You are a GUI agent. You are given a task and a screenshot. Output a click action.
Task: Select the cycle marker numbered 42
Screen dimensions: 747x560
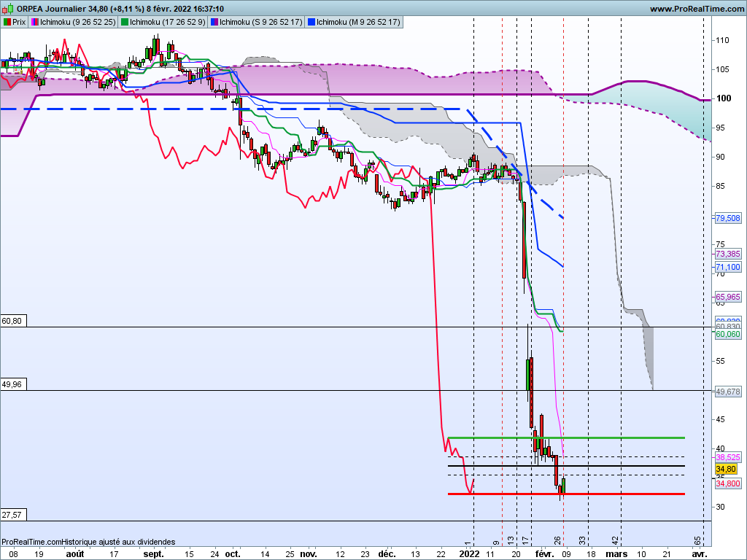pyautogui.click(x=615, y=541)
